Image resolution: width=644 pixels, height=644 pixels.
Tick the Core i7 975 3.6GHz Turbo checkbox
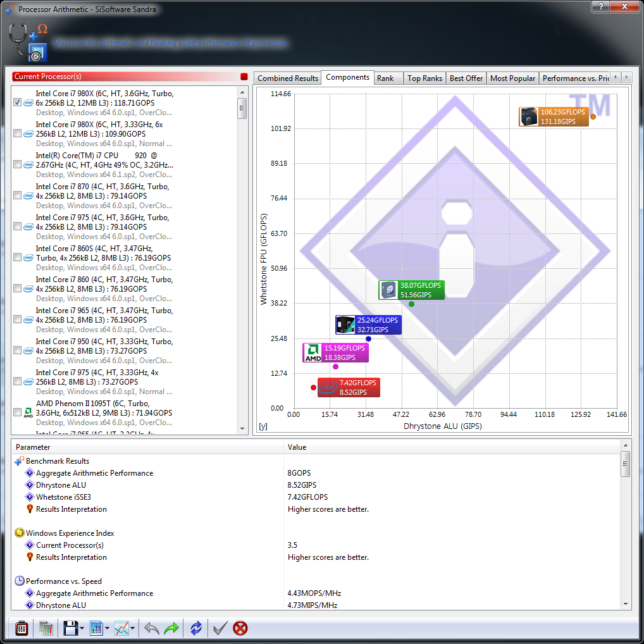tap(17, 226)
